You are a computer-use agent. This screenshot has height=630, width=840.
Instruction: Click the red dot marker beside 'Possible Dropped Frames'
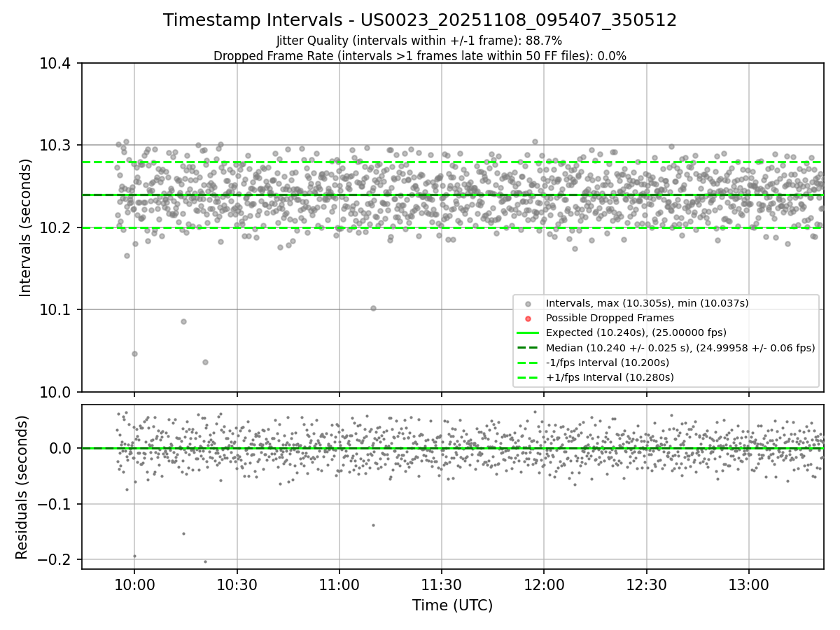pyautogui.click(x=528, y=318)
